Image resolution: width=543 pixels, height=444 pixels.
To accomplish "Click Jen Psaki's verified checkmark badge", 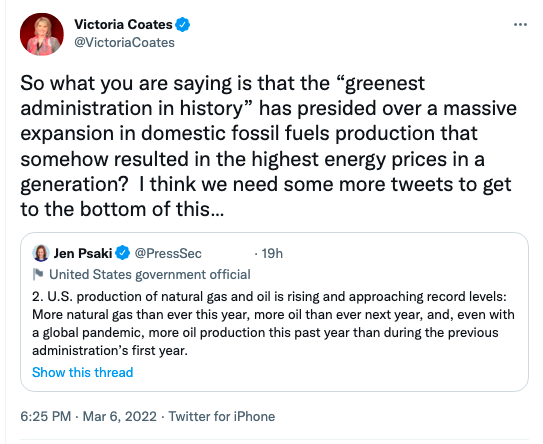I will coord(122,253).
